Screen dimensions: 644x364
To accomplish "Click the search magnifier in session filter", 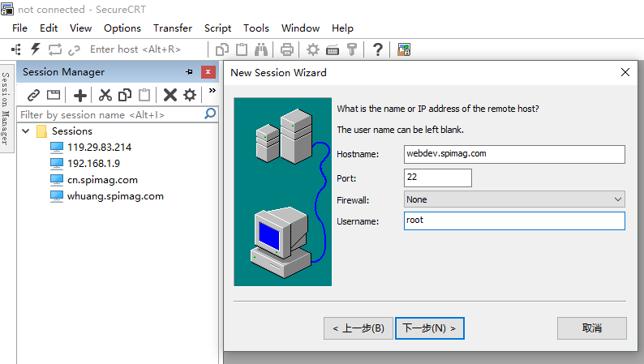I will [x=210, y=113].
